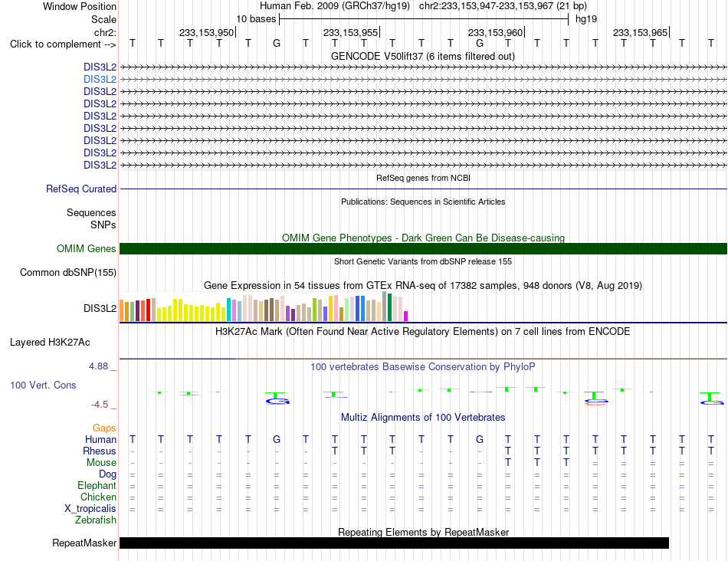This screenshot has height=561, width=728.
Task: Open the RefSeq Curated track label
Action: (81, 189)
